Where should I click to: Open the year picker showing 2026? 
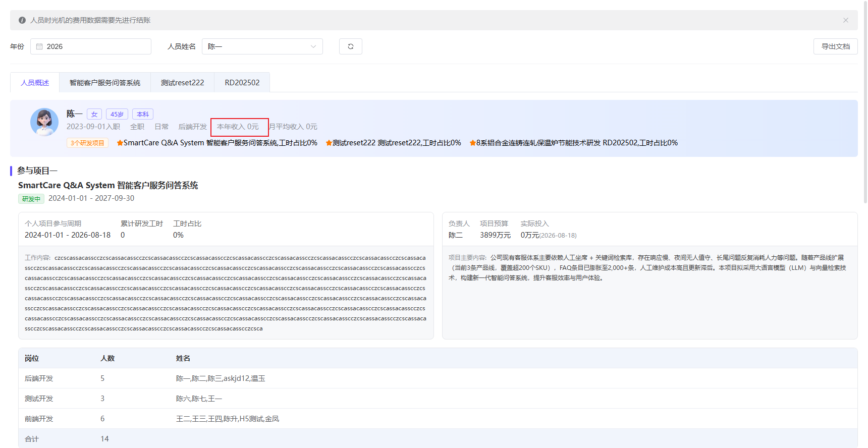point(91,46)
